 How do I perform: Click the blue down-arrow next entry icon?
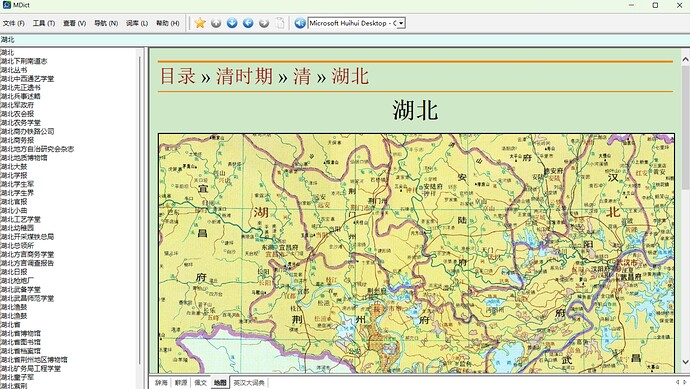coord(232,23)
